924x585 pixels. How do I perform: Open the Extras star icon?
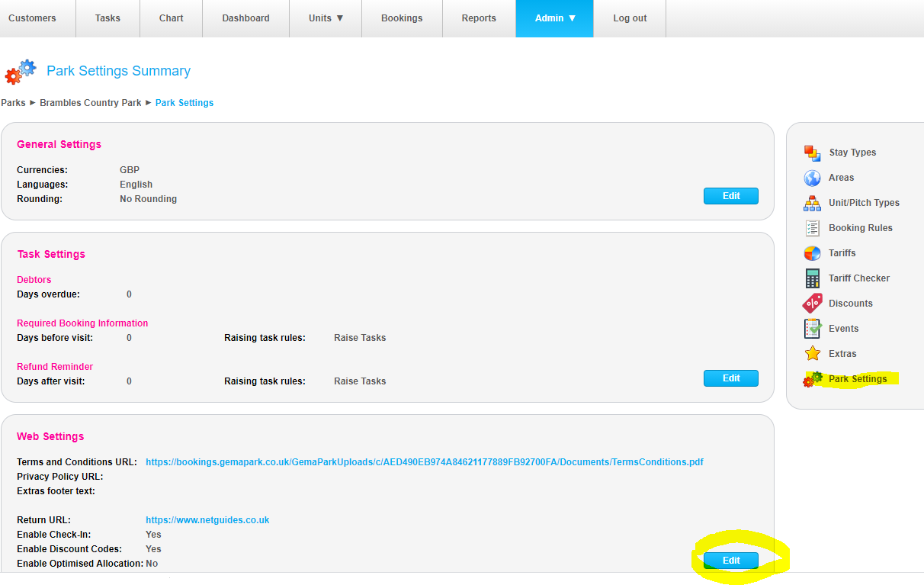coord(810,353)
